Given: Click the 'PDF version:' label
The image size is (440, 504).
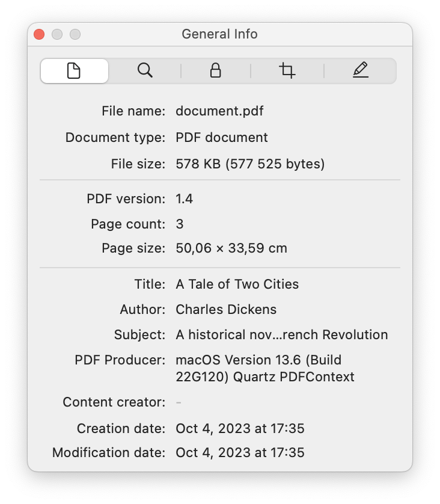Looking at the screenshot, I should point(126,199).
